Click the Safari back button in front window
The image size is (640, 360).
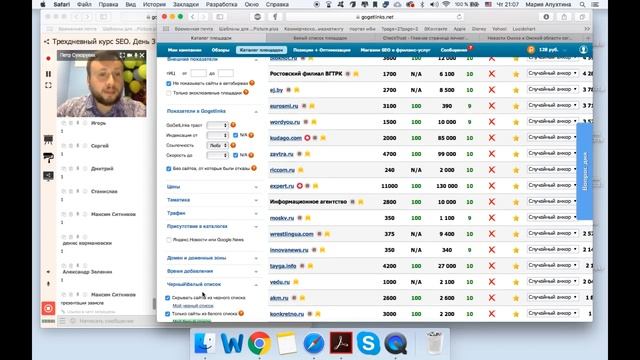point(192,17)
